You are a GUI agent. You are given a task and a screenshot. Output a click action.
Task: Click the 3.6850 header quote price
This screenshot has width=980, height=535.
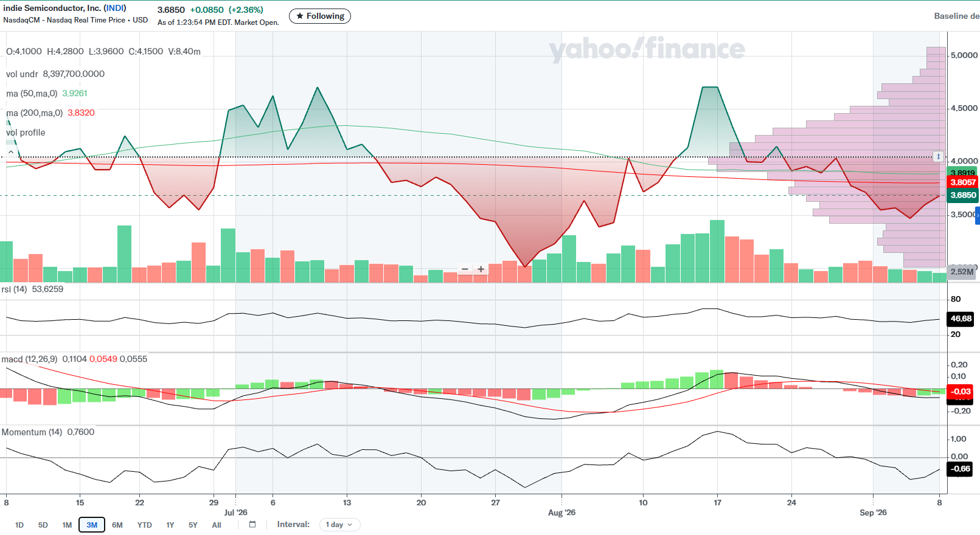pos(171,10)
